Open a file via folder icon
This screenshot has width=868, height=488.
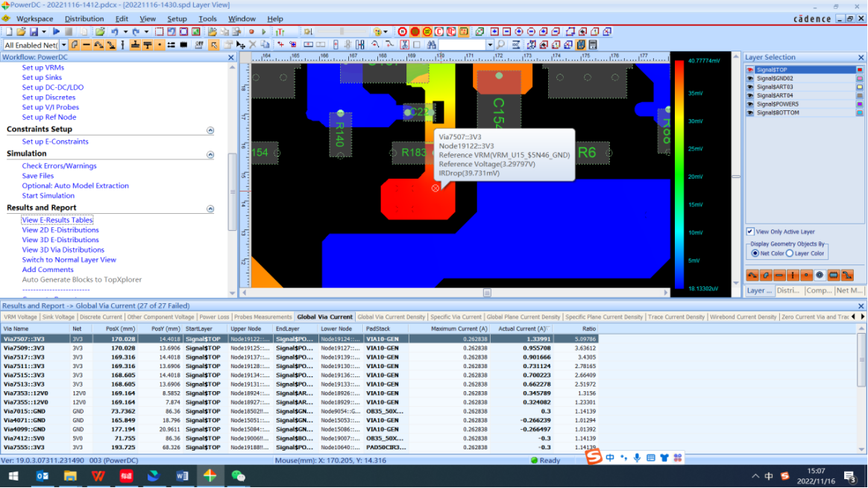(20, 31)
